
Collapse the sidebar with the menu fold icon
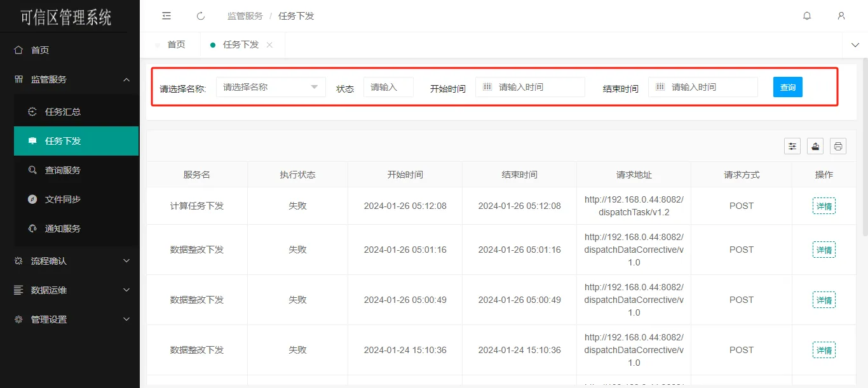click(166, 16)
